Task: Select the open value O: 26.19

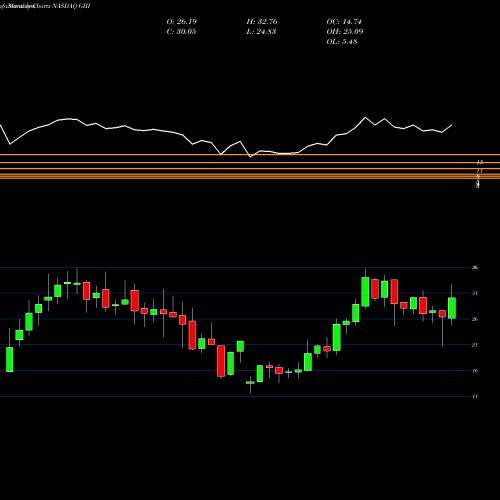Action: click(x=182, y=22)
